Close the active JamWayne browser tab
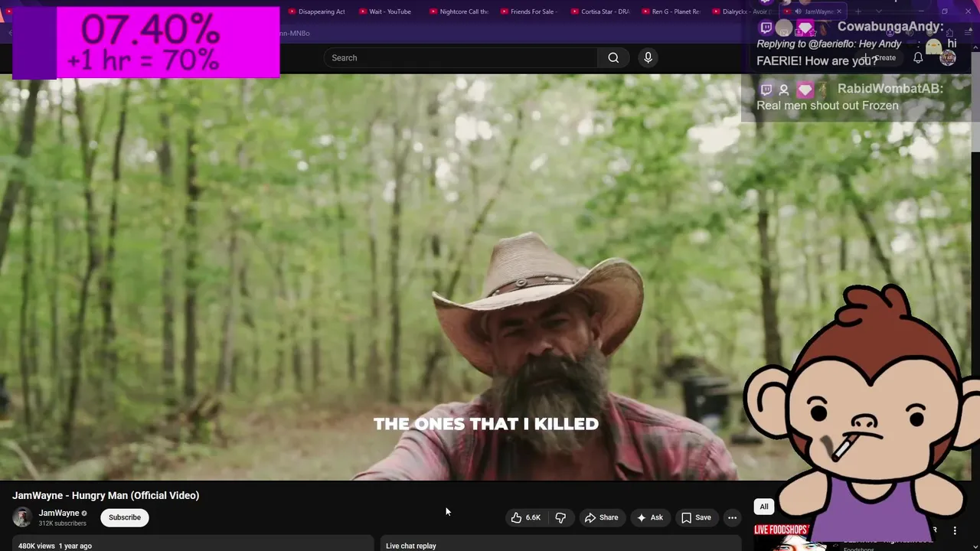Image resolution: width=980 pixels, height=551 pixels. tap(838, 11)
